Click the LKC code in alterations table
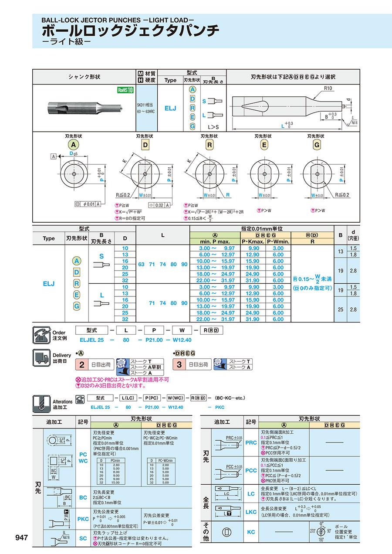Viewport: 392px width, 554px height. pyautogui.click(x=251, y=512)
